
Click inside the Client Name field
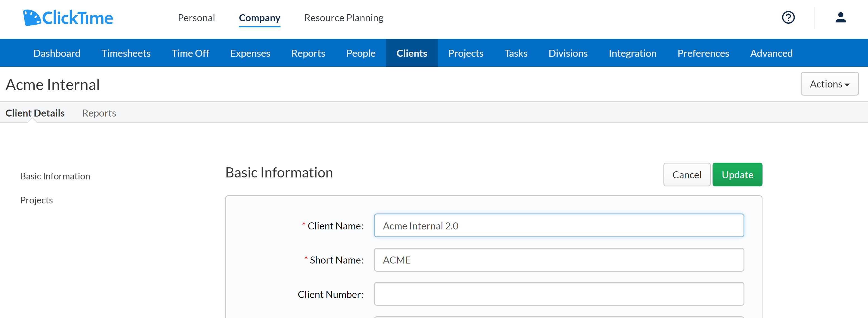tap(559, 226)
